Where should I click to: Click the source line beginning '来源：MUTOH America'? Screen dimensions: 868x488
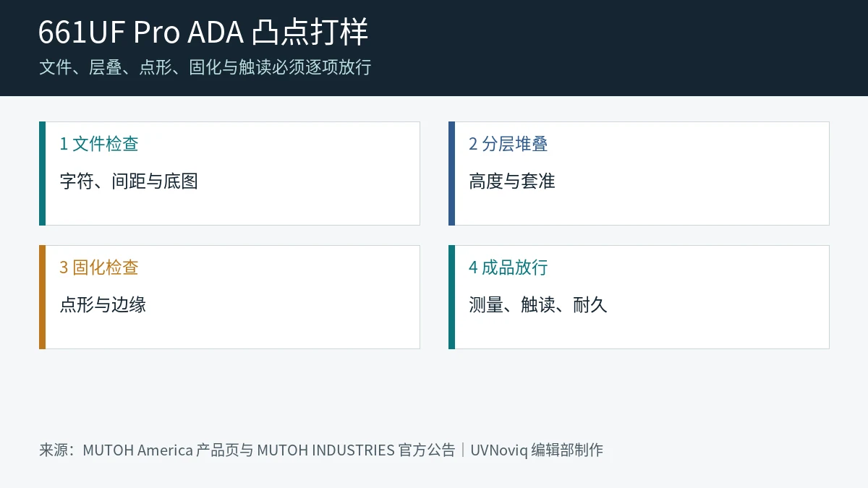click(321, 450)
